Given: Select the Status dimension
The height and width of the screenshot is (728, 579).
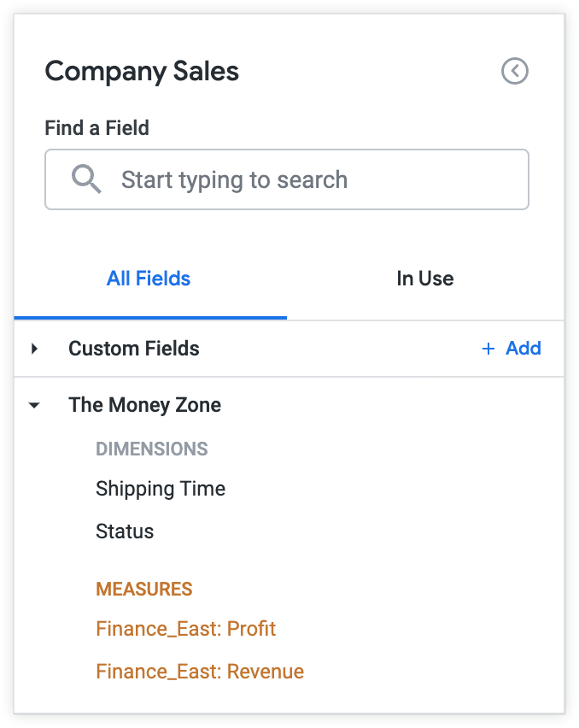Looking at the screenshot, I should click(x=125, y=531).
